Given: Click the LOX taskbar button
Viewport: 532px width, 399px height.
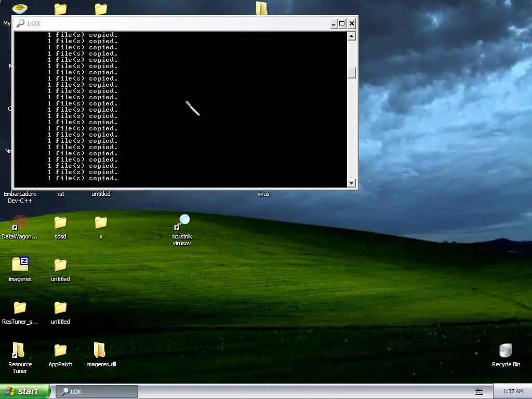Looking at the screenshot, I should point(97,392).
